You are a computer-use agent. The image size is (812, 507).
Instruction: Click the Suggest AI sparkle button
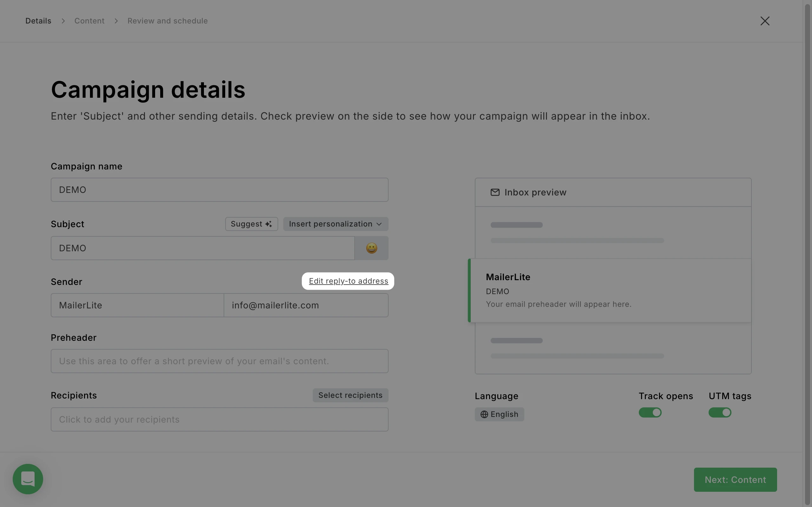tap(251, 224)
